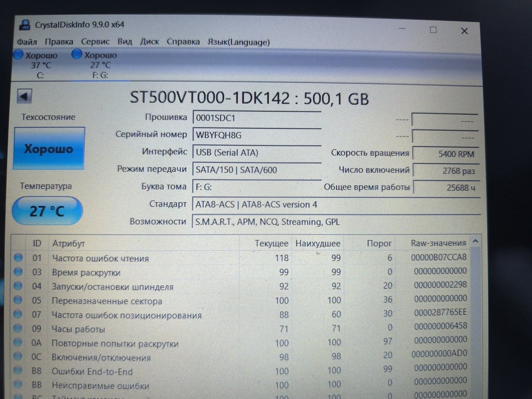
Task: Click the 27 °C temperature button
Action: [x=47, y=211]
